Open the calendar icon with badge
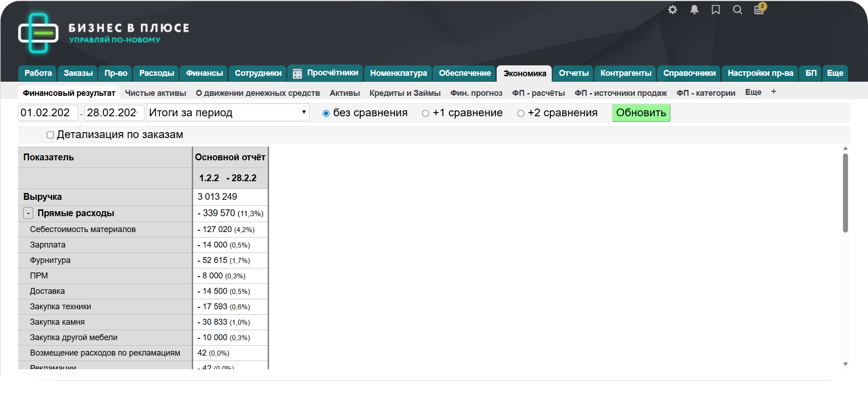The width and height of the screenshot is (868, 396). pyautogui.click(x=759, y=10)
